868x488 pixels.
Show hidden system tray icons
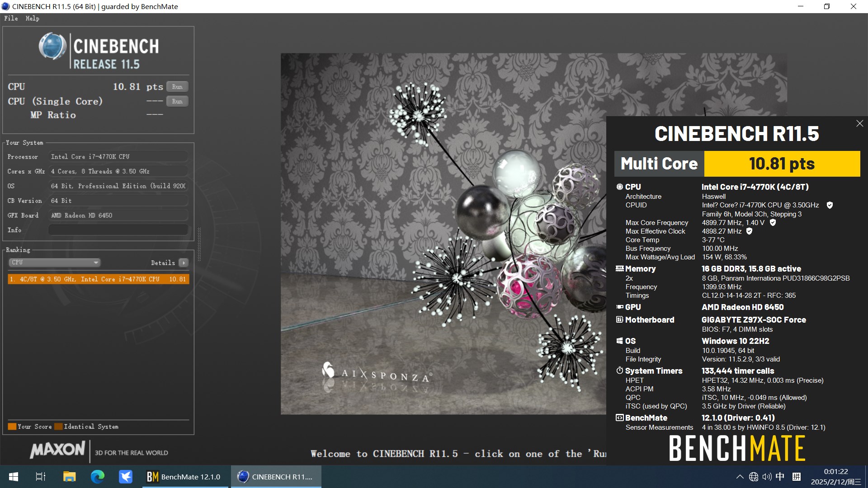(740, 477)
